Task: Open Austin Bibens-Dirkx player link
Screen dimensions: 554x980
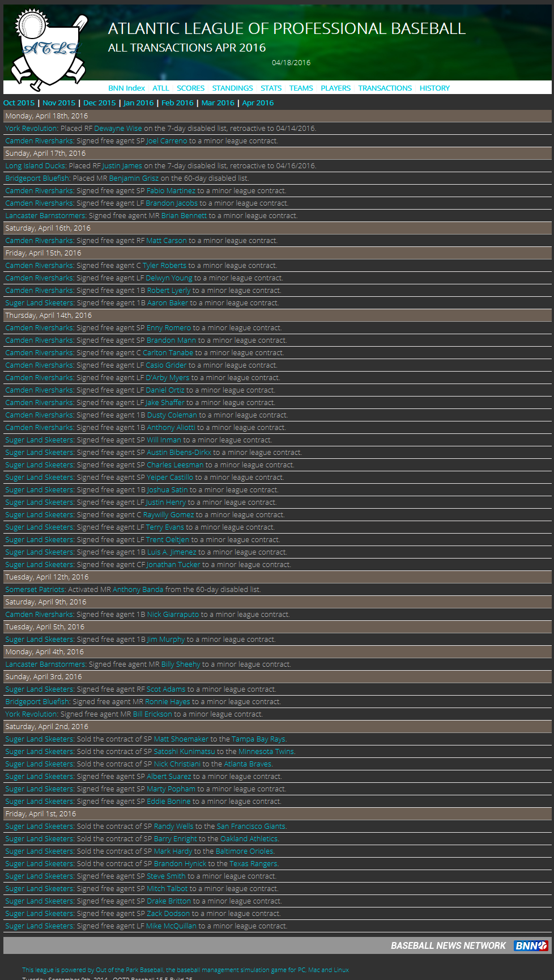Action: click(178, 453)
